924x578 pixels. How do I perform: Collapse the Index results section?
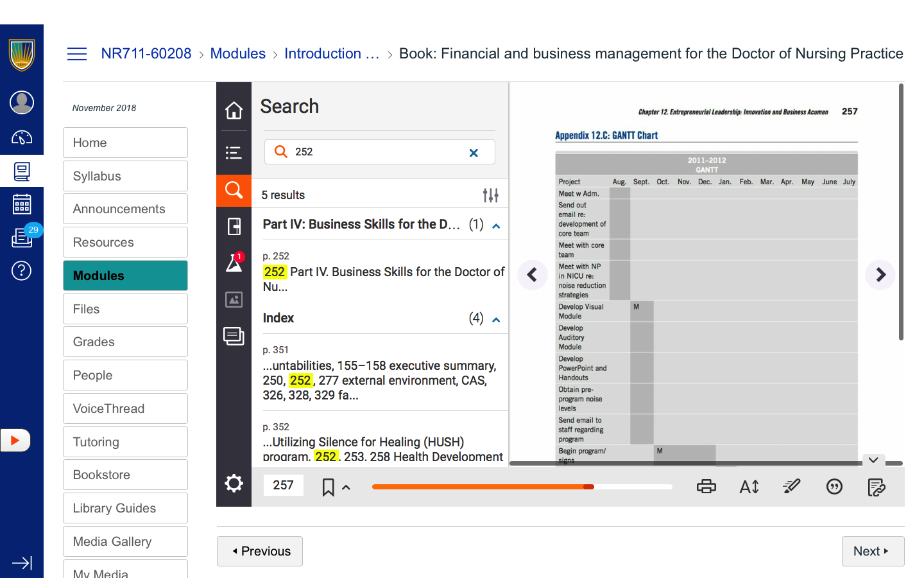496,320
